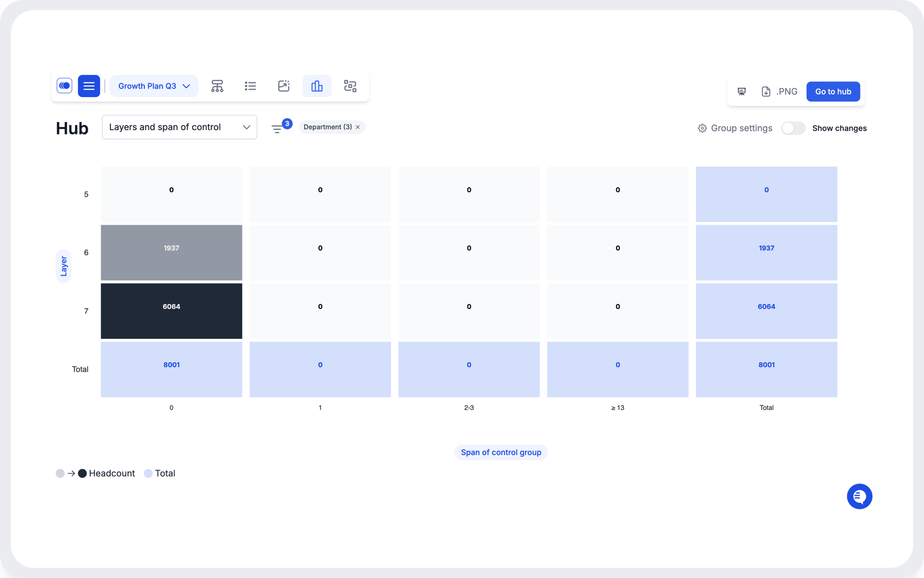Click the network/relationship map icon

pos(350,86)
